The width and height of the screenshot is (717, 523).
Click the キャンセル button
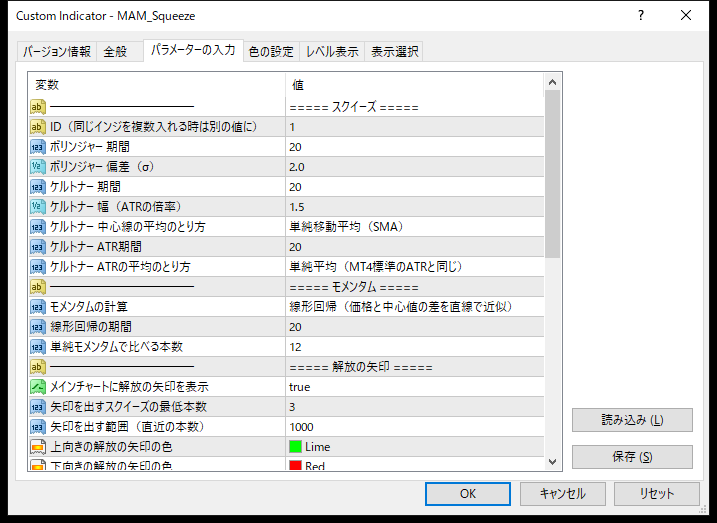[562, 494]
